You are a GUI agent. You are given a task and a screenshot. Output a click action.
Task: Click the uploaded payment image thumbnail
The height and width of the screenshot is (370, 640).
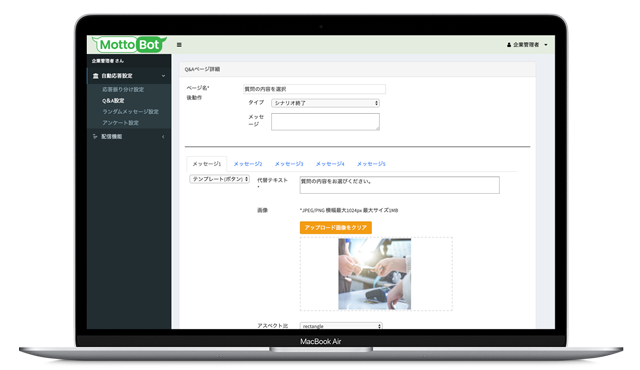(x=375, y=274)
